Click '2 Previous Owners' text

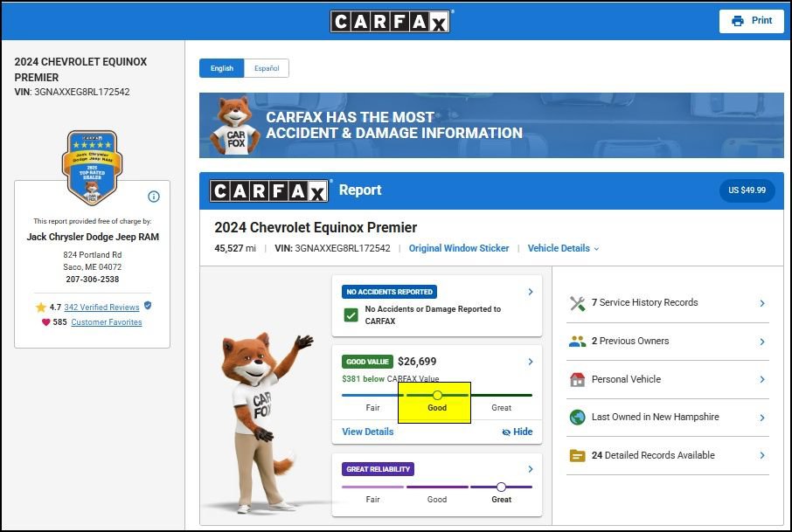pyautogui.click(x=630, y=342)
